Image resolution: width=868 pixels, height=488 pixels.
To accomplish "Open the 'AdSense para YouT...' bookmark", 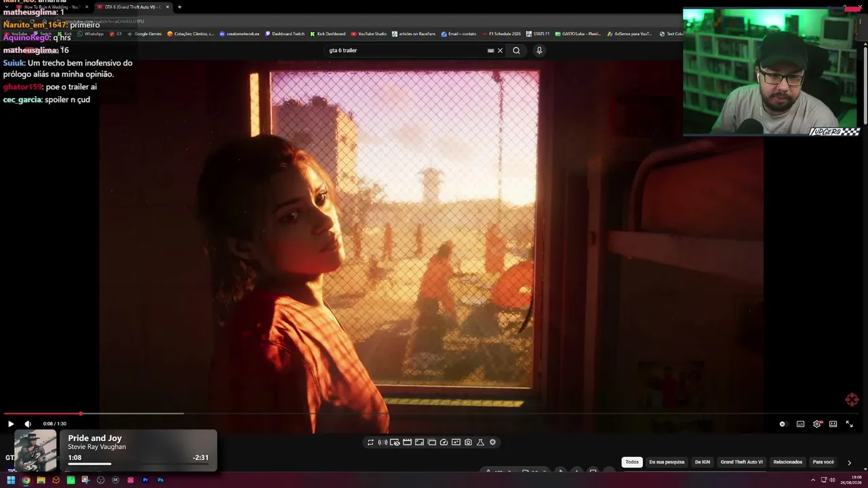I will [x=629, y=34].
